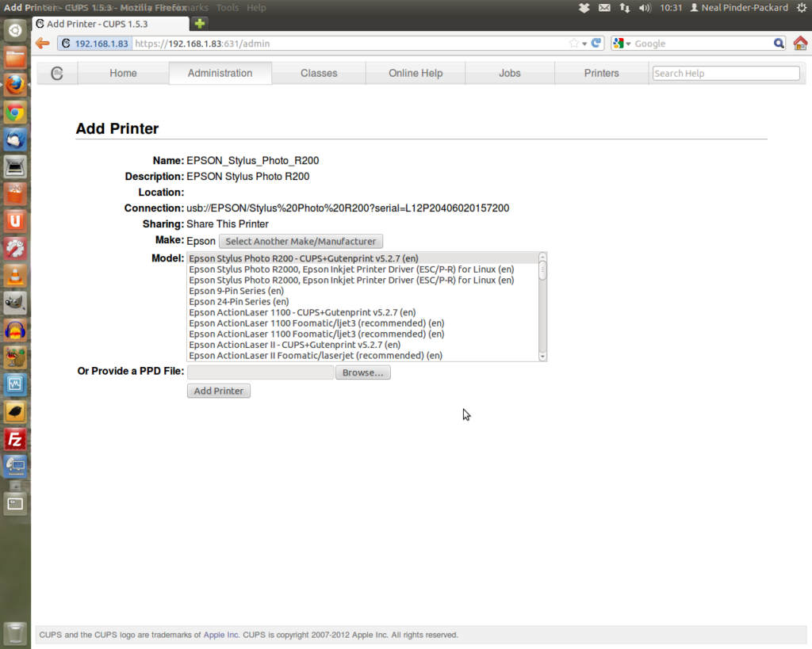This screenshot has width=812, height=649.
Task: Click the model list scrollbar thumb
Action: [x=542, y=270]
